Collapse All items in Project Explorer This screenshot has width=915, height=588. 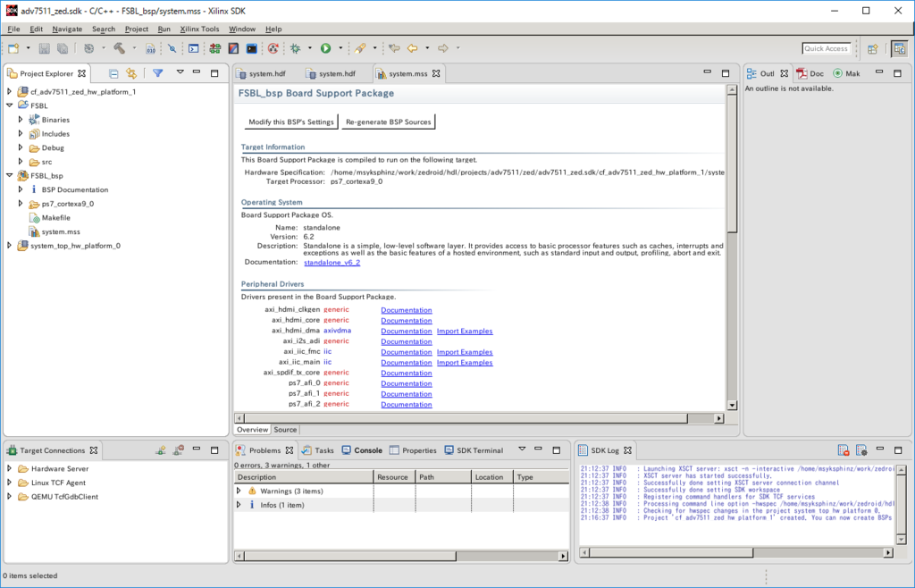tap(113, 73)
